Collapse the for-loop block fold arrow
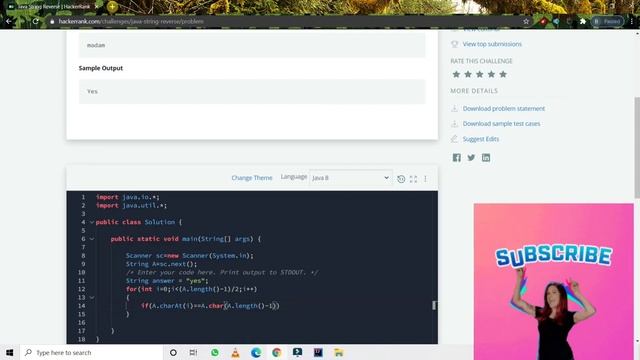This screenshot has width=640, height=360. point(92,298)
